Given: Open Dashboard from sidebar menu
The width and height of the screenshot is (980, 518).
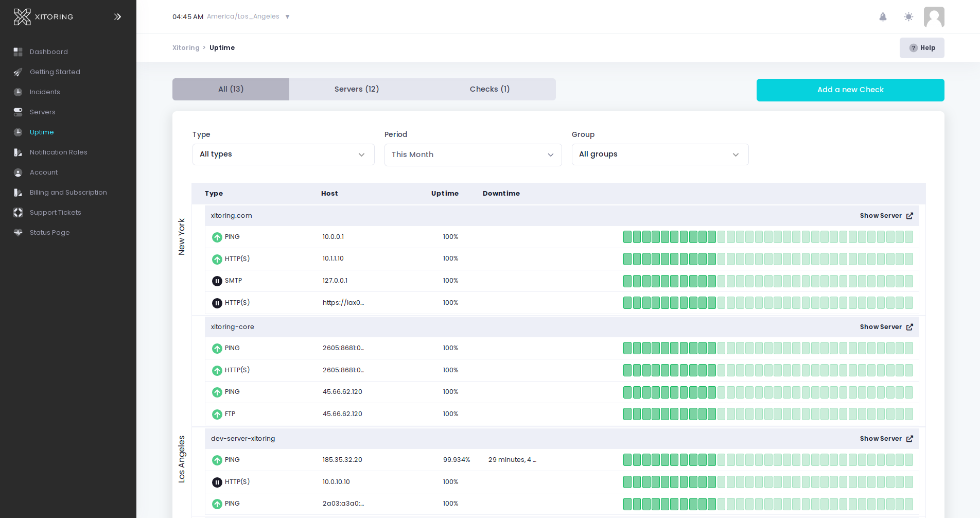Looking at the screenshot, I should click(x=49, y=52).
